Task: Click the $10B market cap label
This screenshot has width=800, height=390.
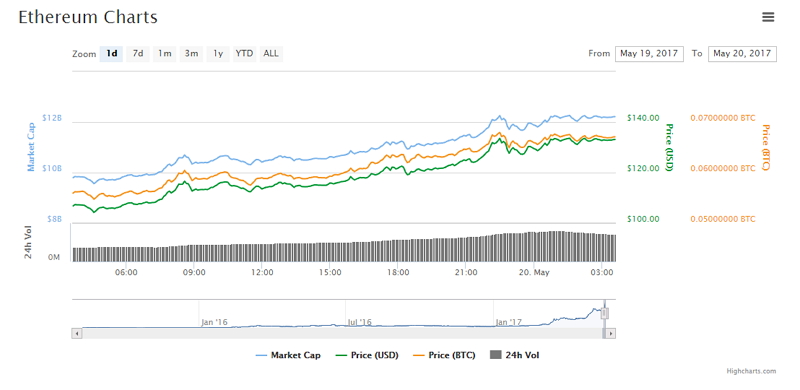Action: (x=52, y=168)
